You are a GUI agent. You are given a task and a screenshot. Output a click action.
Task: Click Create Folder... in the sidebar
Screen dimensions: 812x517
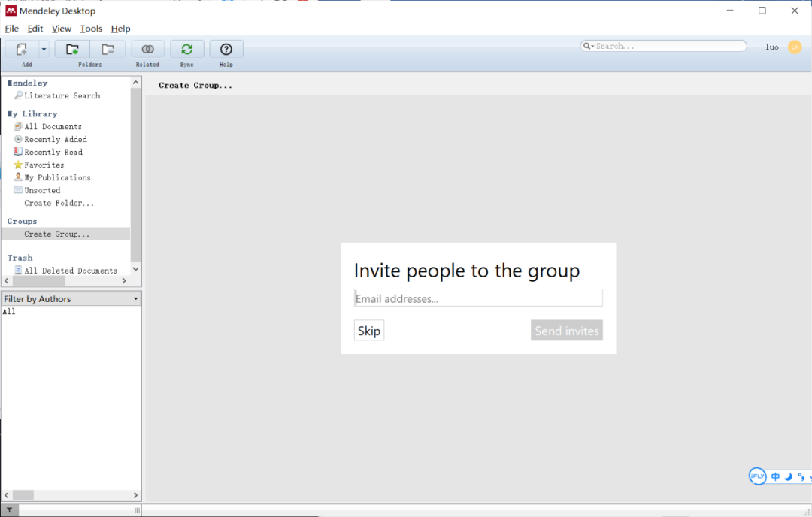pos(59,204)
